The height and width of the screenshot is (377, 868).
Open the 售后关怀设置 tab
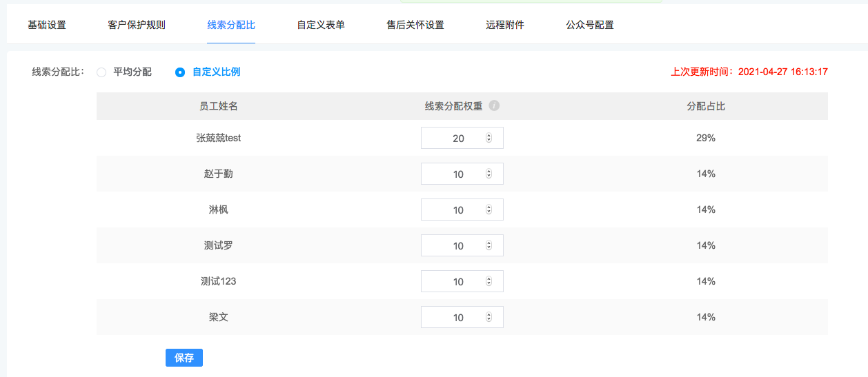tap(415, 25)
